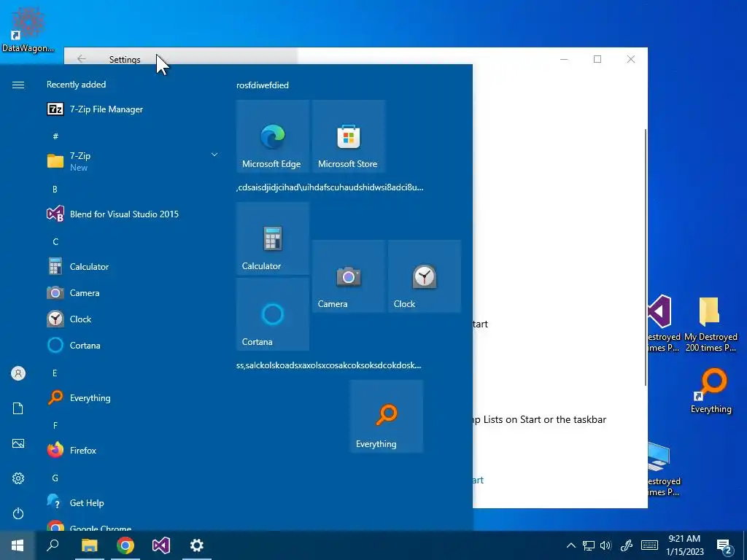Click the Recently added header
This screenshot has width=747, height=560.
[x=76, y=85]
